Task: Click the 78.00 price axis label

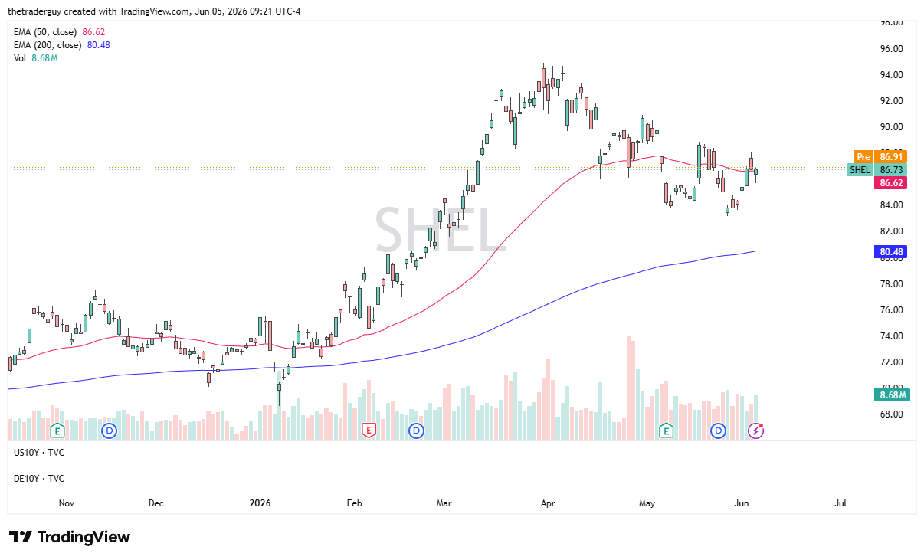Action: pos(891,284)
